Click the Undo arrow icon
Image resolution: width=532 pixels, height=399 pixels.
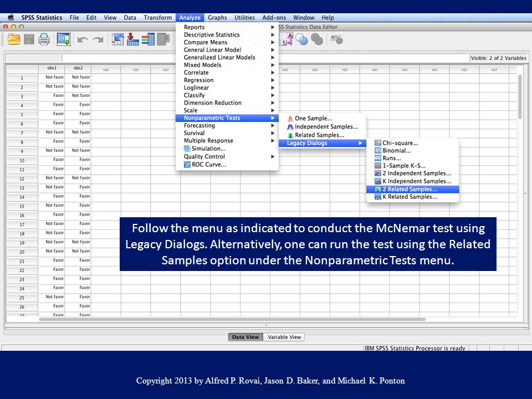tap(83, 40)
